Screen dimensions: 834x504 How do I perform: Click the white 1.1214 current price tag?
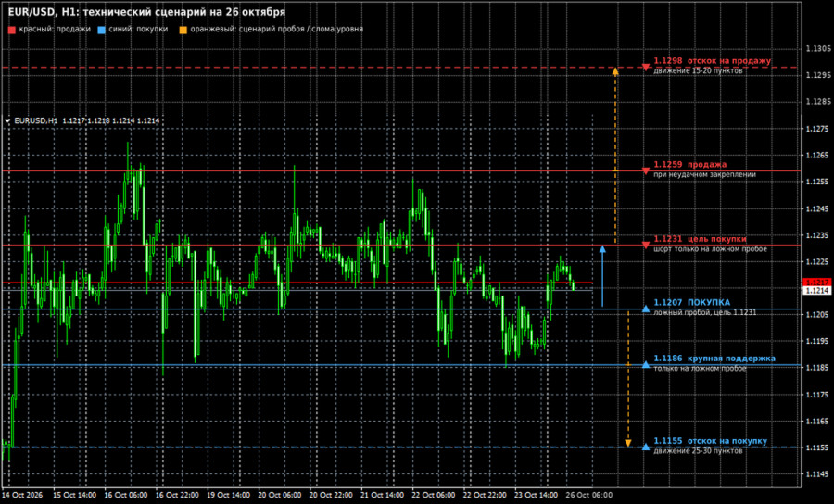point(817,291)
